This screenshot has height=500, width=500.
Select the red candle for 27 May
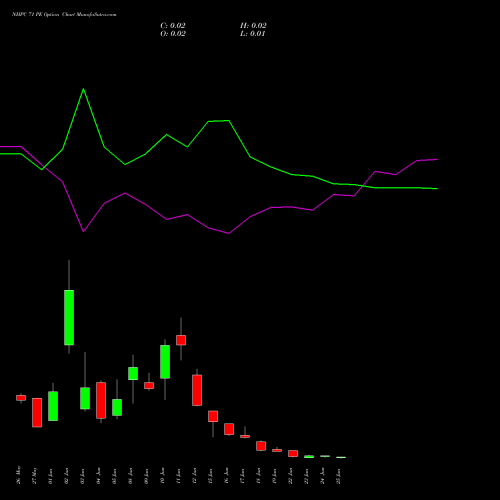37,413
